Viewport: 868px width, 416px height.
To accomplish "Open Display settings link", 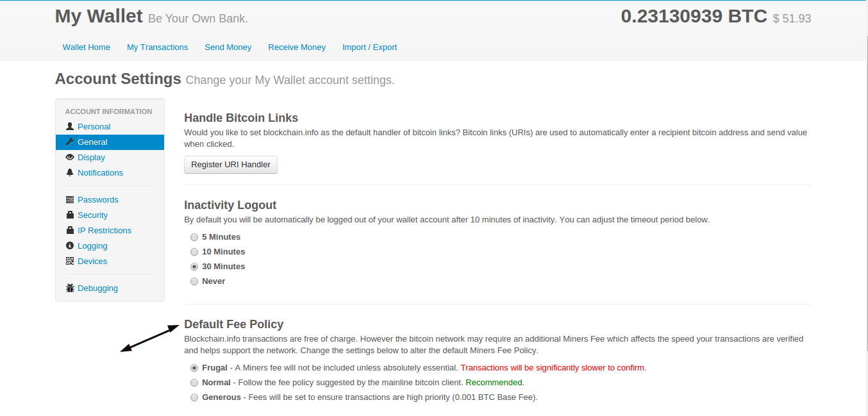I will [x=91, y=158].
